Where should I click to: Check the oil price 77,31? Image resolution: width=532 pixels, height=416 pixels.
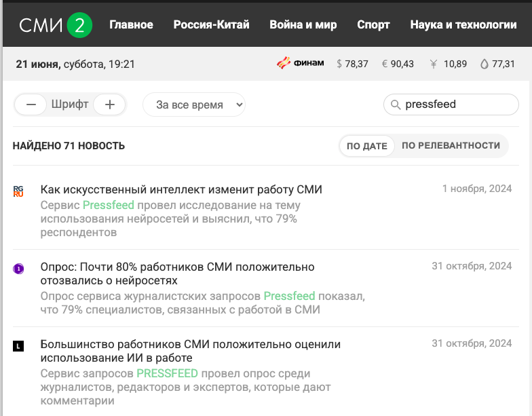click(x=497, y=64)
